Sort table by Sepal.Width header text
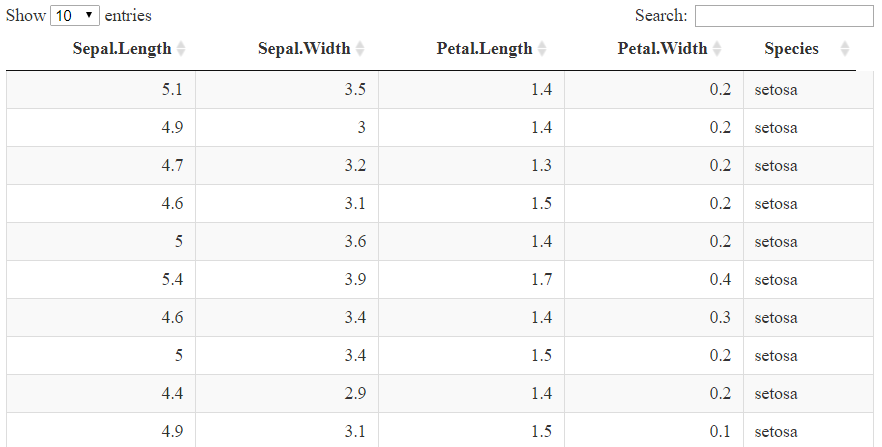This screenshot has width=882, height=447. tap(304, 49)
